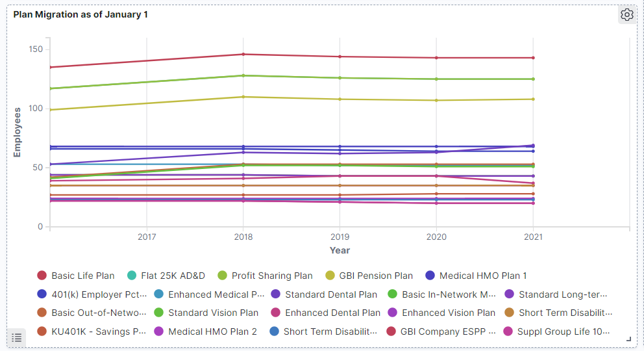Click the yellow pension line's 2021 data point
The height and width of the screenshot is (351, 644).
tap(533, 99)
